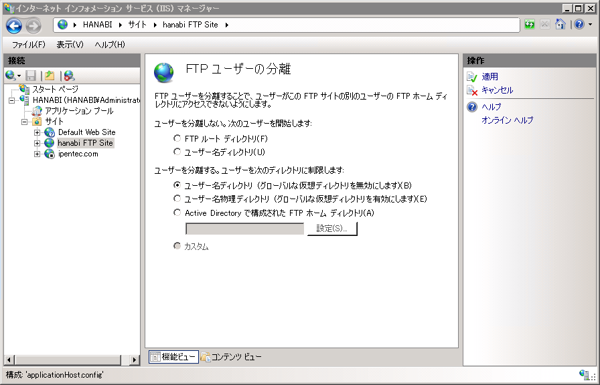
Task: Click the save connections disk icon
Action: (31, 75)
